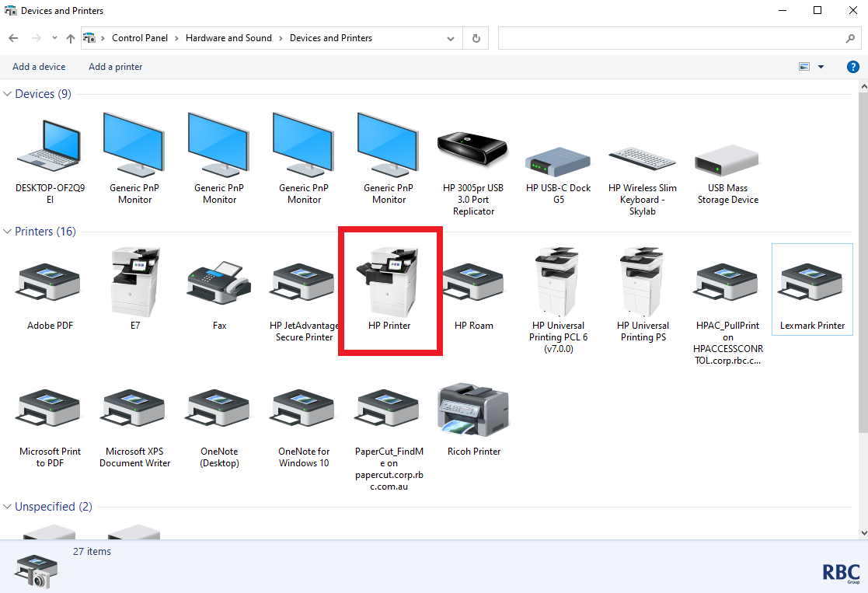Collapse the Unspecified (2) group

tap(8, 507)
